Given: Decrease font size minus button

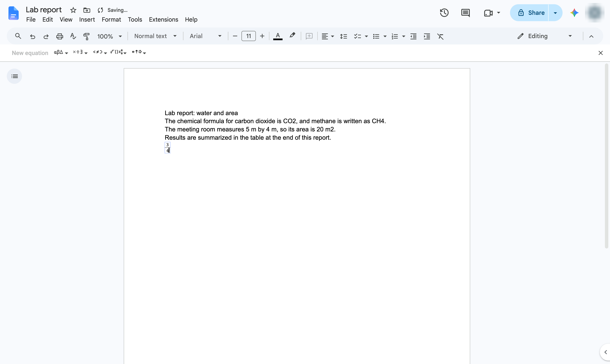Looking at the screenshot, I should [x=235, y=36].
